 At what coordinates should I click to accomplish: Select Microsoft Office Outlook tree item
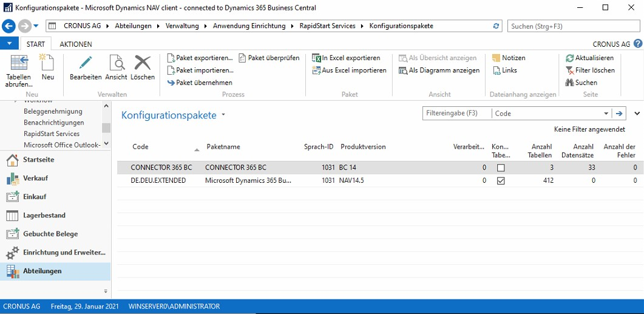point(62,145)
